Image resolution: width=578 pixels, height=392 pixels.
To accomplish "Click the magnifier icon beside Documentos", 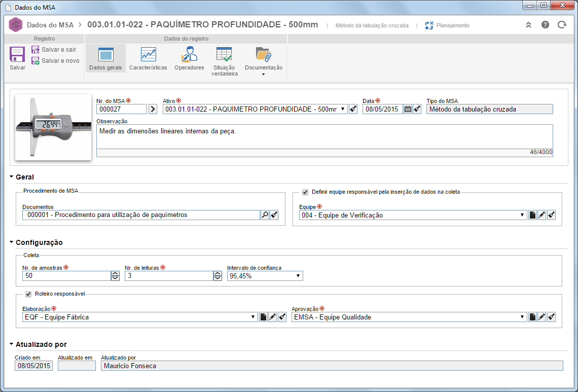I will pos(265,215).
